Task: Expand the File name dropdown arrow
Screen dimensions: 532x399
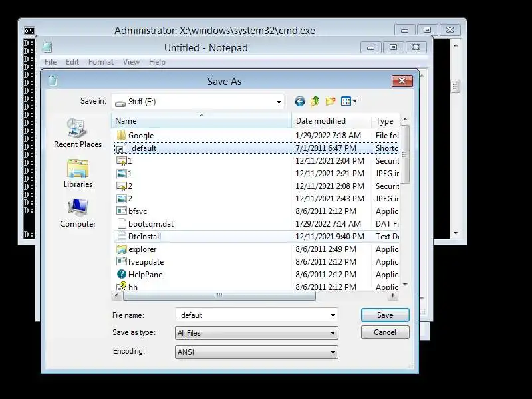Action: (x=332, y=315)
